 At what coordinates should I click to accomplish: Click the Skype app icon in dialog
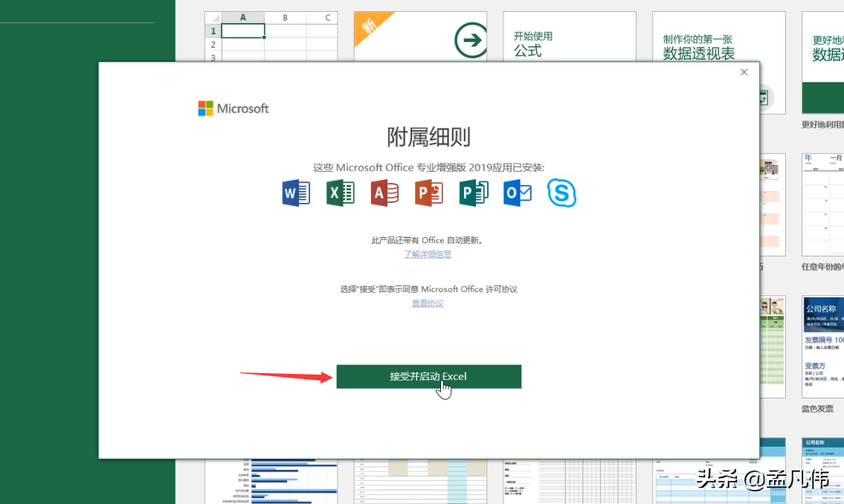(561, 193)
